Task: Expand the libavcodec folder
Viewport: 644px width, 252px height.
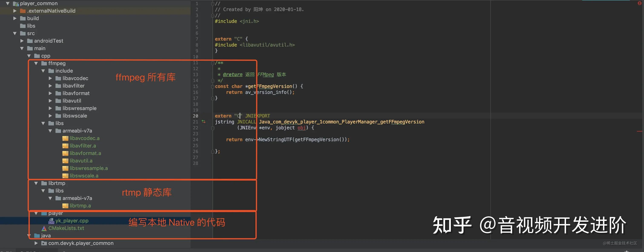Action: pos(50,78)
